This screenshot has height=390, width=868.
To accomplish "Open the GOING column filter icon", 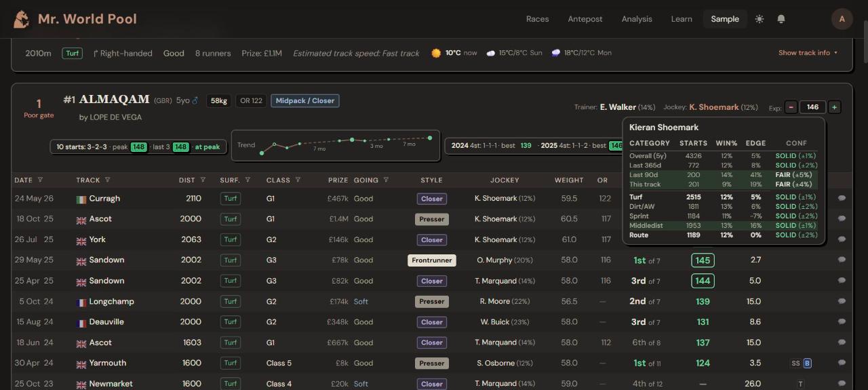I will 386,180.
